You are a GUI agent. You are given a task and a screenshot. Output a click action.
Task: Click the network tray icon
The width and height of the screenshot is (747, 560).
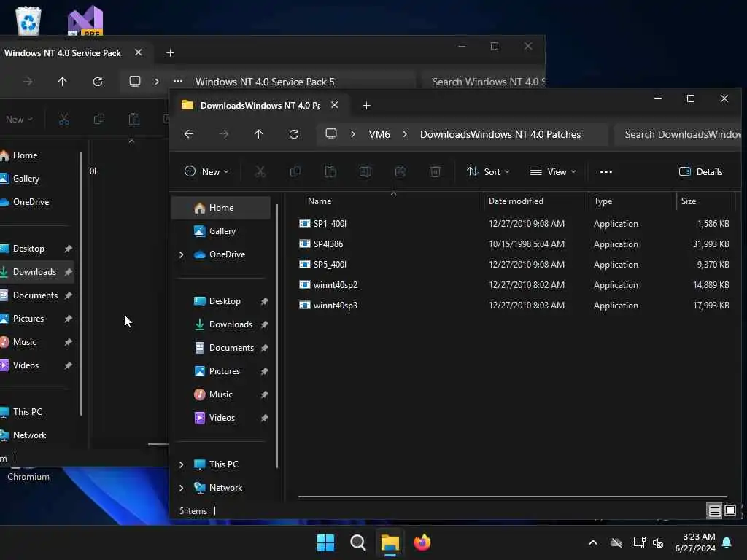tap(639, 542)
